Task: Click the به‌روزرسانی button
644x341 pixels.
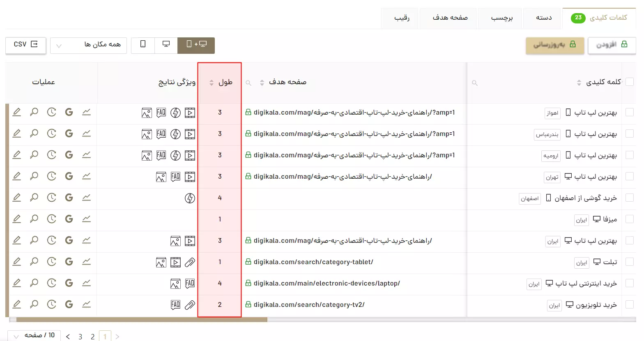Action: click(x=555, y=45)
